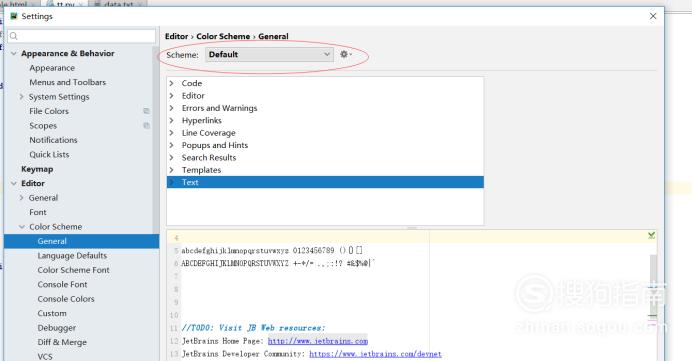Collapse the Color Scheme node

[22, 226]
